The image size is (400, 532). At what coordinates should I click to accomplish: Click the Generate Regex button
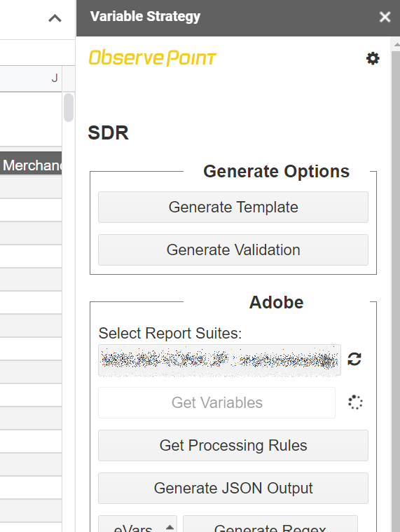pyautogui.click(x=270, y=524)
